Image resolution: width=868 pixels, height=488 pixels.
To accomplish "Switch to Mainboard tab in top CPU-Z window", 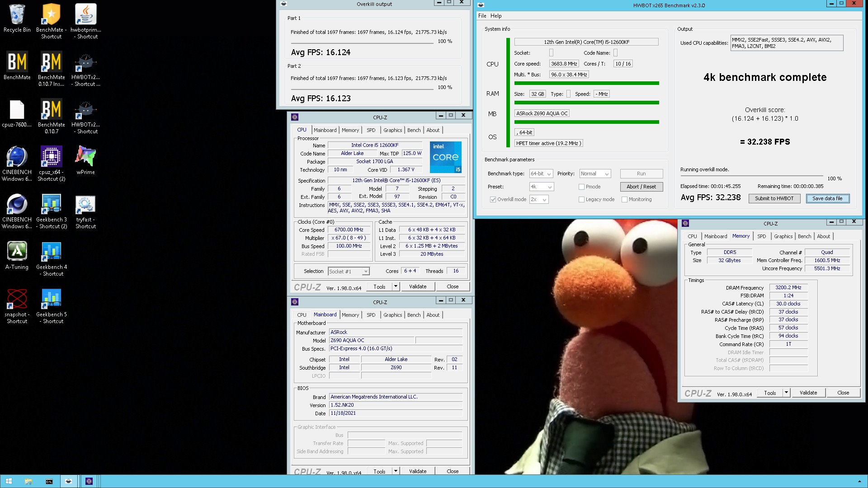I will [x=325, y=130].
